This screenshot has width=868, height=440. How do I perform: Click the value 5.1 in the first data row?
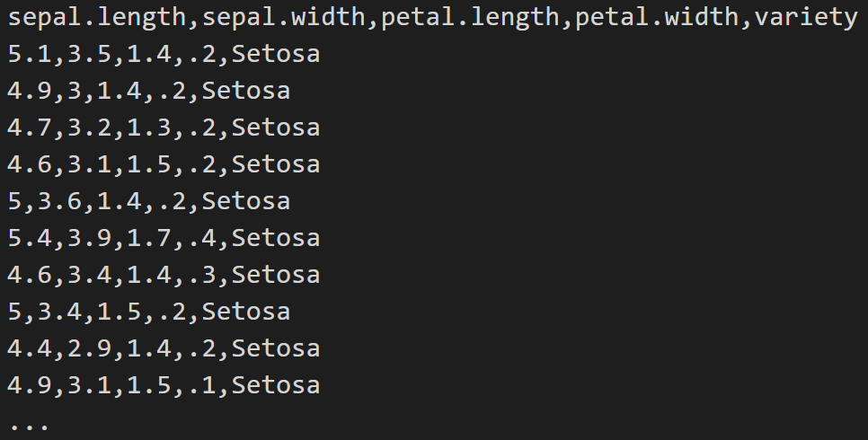(x=30, y=55)
